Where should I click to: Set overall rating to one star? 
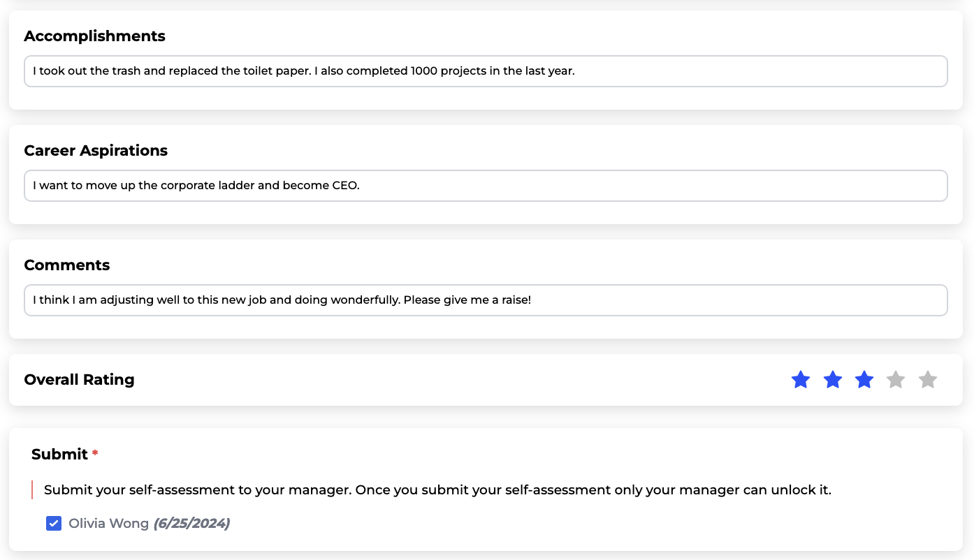coord(801,380)
